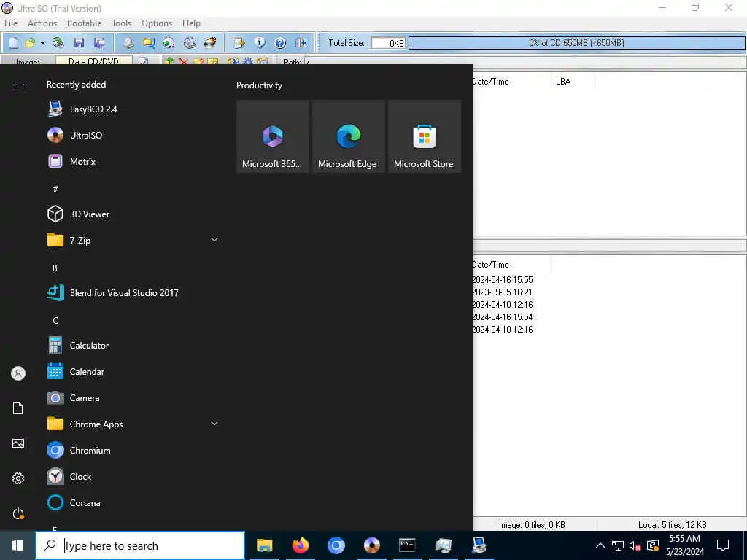Click the Total Size value field
The image size is (747, 560).
click(x=388, y=43)
